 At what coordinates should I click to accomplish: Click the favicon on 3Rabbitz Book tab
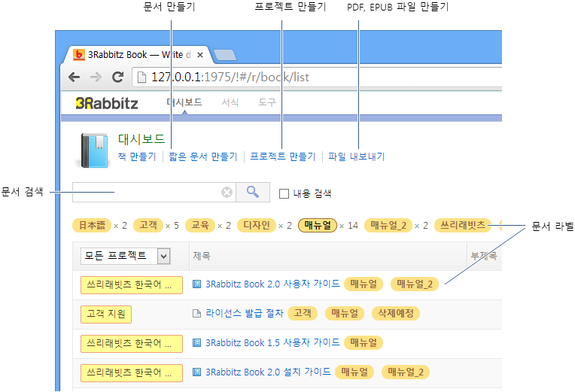[x=79, y=55]
